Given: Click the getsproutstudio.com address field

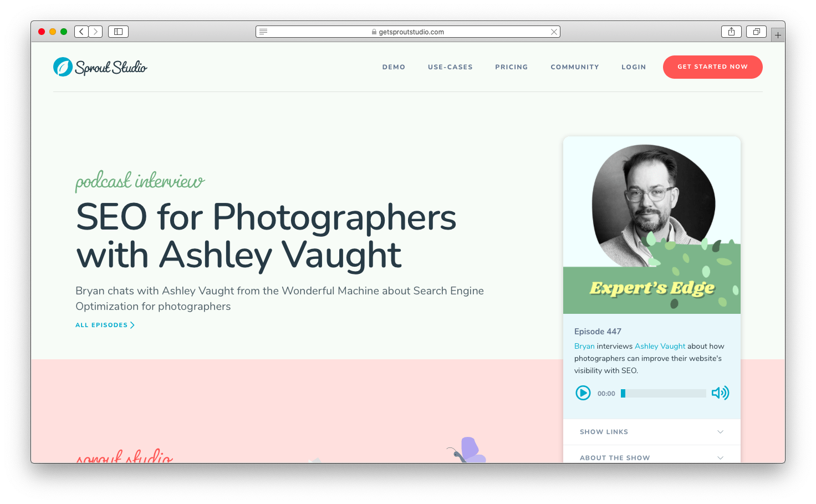Looking at the screenshot, I should [408, 32].
